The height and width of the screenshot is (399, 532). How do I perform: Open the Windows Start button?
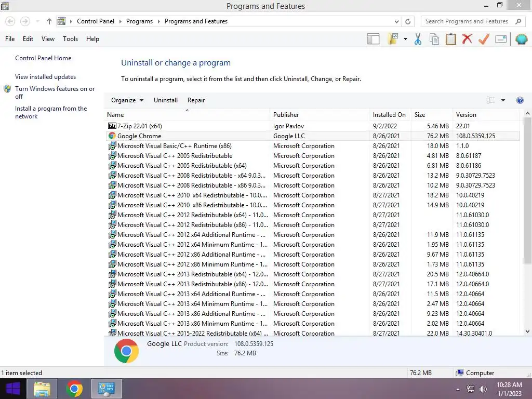[x=13, y=389]
